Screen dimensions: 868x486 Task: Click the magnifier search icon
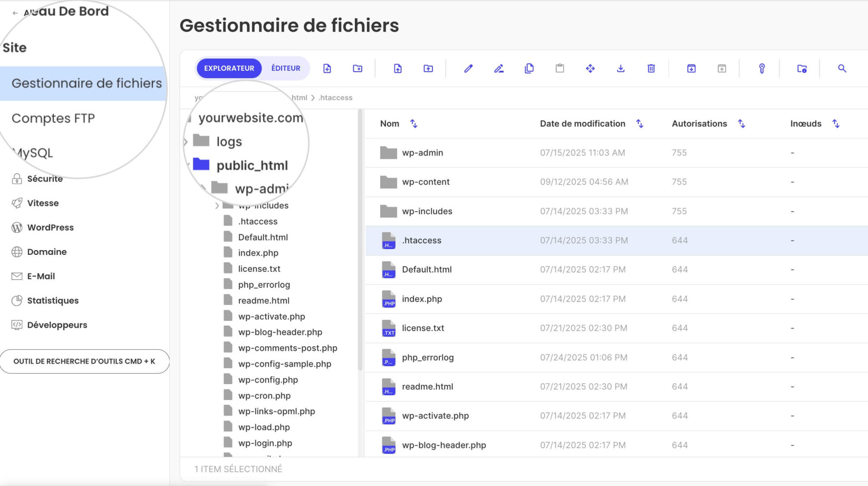coord(842,69)
